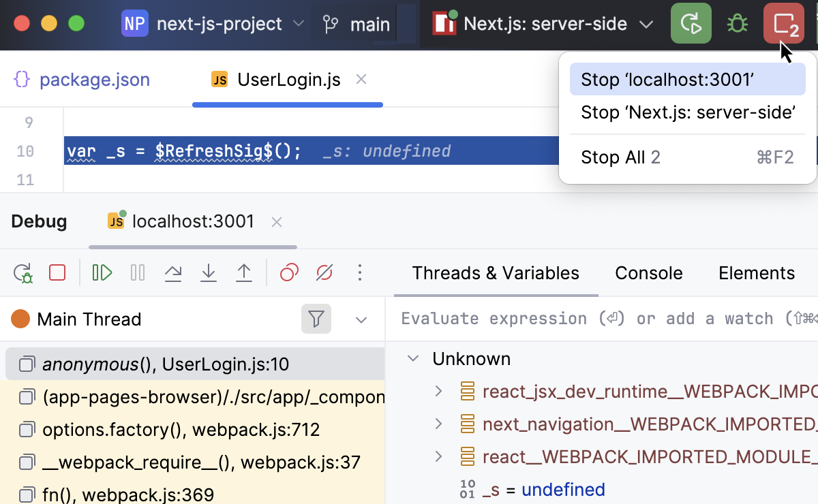Start debugging via the bug icon in title bar
This screenshot has width=818, height=504.
[x=737, y=23]
